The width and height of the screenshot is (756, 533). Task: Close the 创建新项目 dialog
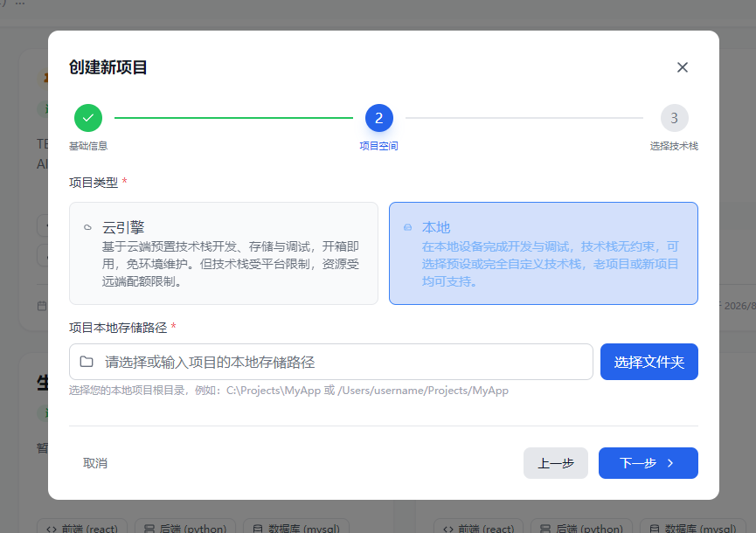683,67
